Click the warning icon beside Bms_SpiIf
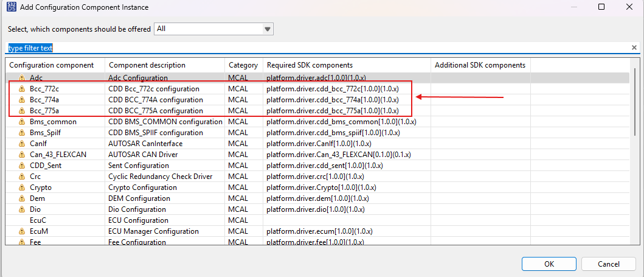The image size is (644, 277). point(22,133)
